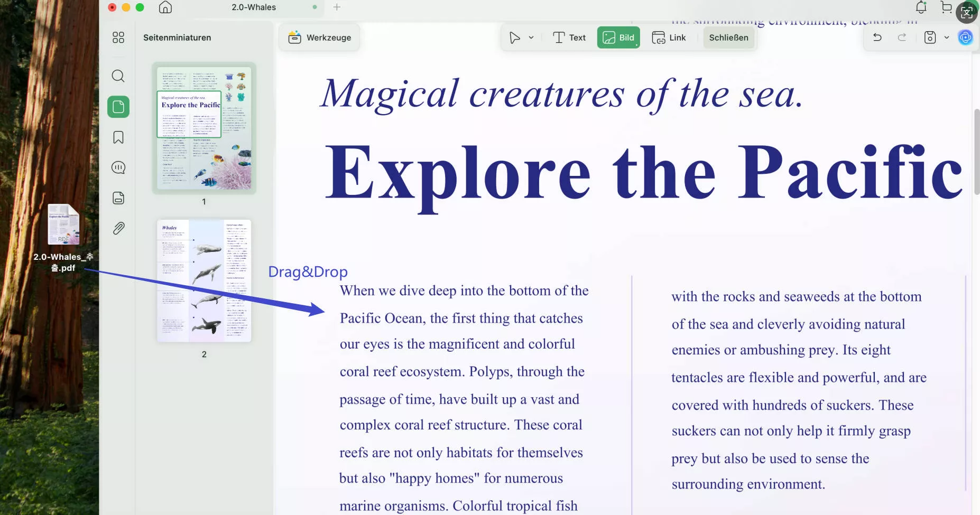Click the save document icon
The image size is (980, 515).
[930, 38]
